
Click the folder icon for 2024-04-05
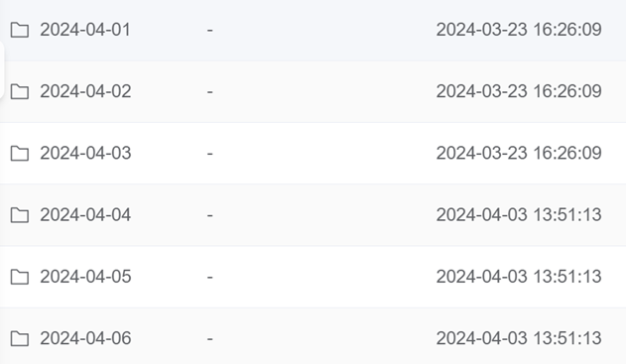20,277
